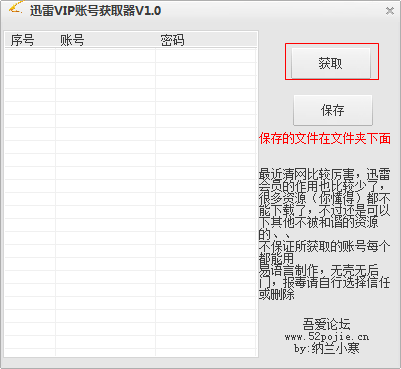Click the 易语言制作 description line

[x=319, y=270]
